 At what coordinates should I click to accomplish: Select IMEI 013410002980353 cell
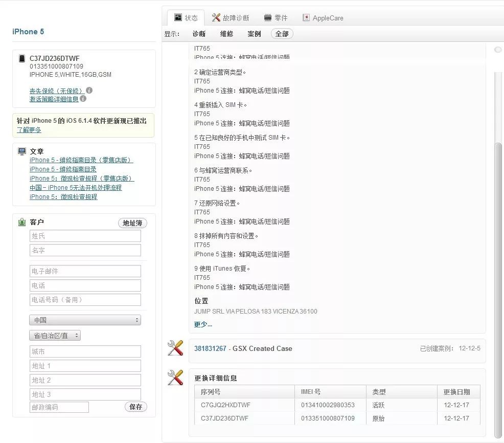click(330, 405)
